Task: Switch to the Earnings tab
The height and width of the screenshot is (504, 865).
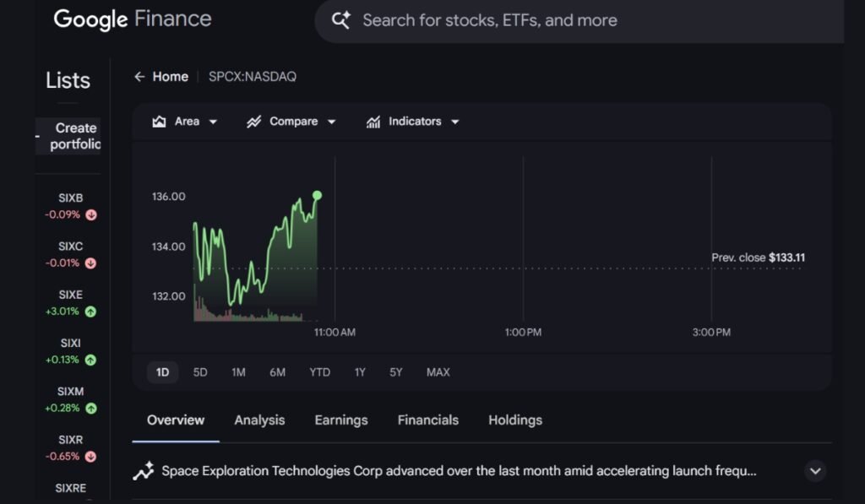Action: coord(341,420)
